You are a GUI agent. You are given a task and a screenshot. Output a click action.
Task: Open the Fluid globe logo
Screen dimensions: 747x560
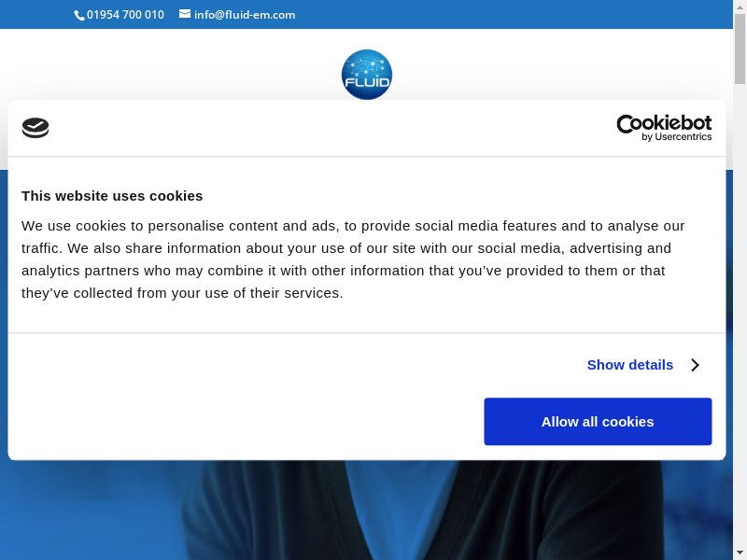tap(366, 75)
